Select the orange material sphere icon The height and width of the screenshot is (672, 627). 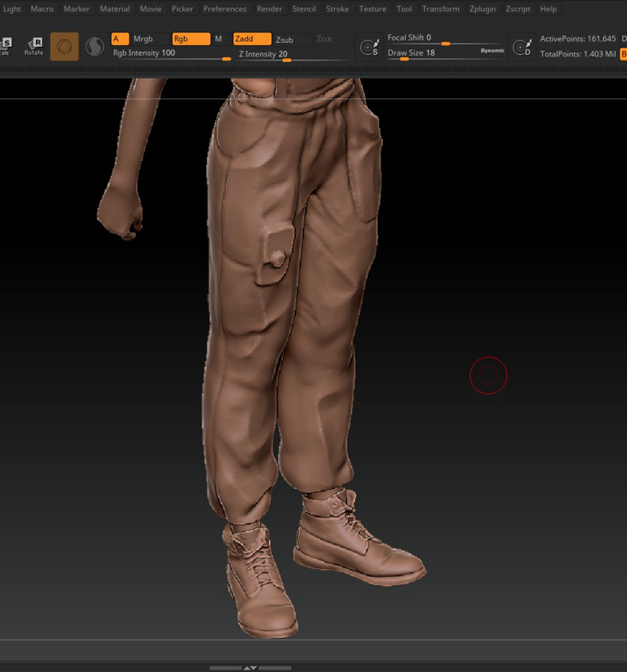pos(64,47)
